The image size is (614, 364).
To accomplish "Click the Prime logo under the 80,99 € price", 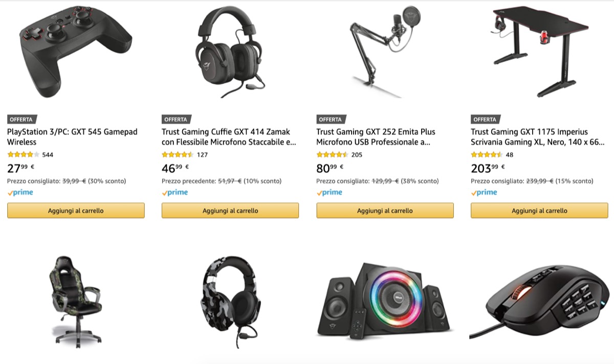I will pyautogui.click(x=330, y=193).
